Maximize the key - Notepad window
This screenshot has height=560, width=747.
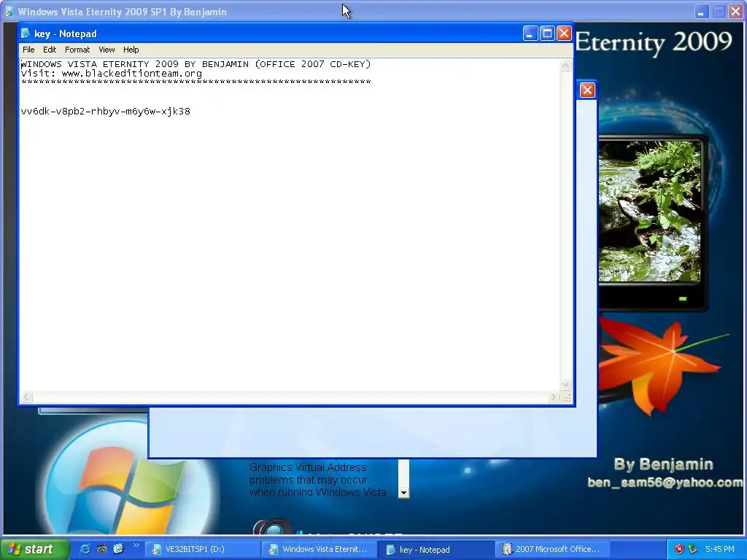tap(547, 34)
